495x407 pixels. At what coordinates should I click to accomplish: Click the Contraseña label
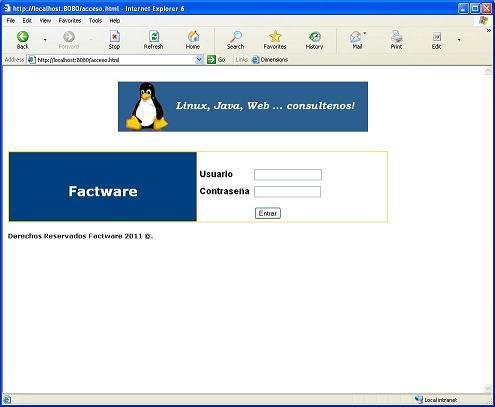pyautogui.click(x=224, y=191)
